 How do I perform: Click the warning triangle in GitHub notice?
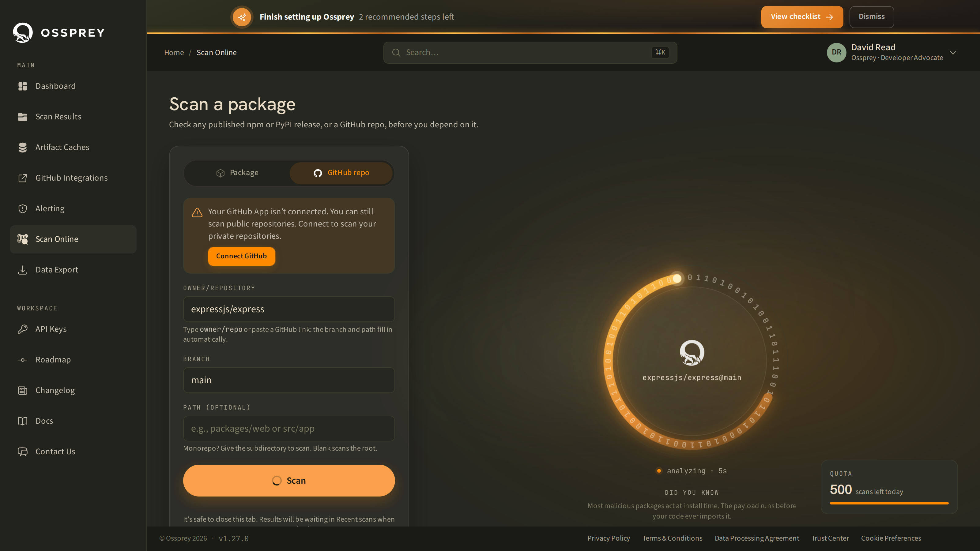(197, 212)
